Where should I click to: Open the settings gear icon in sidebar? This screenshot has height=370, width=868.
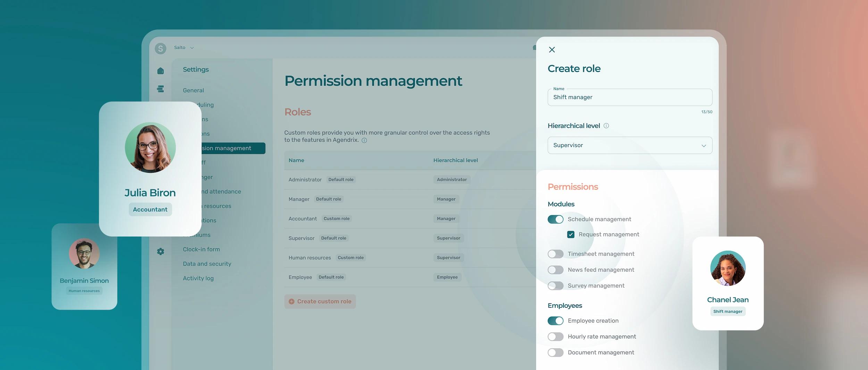tap(160, 251)
